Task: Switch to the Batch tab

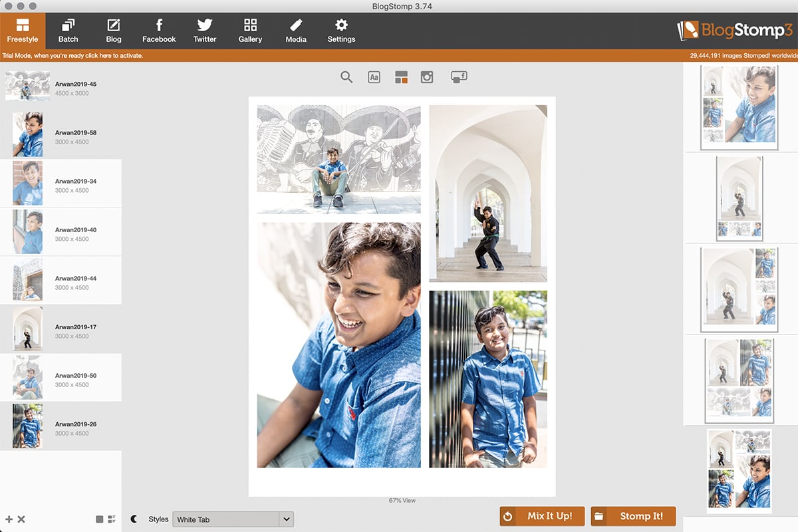Action: tap(68, 31)
